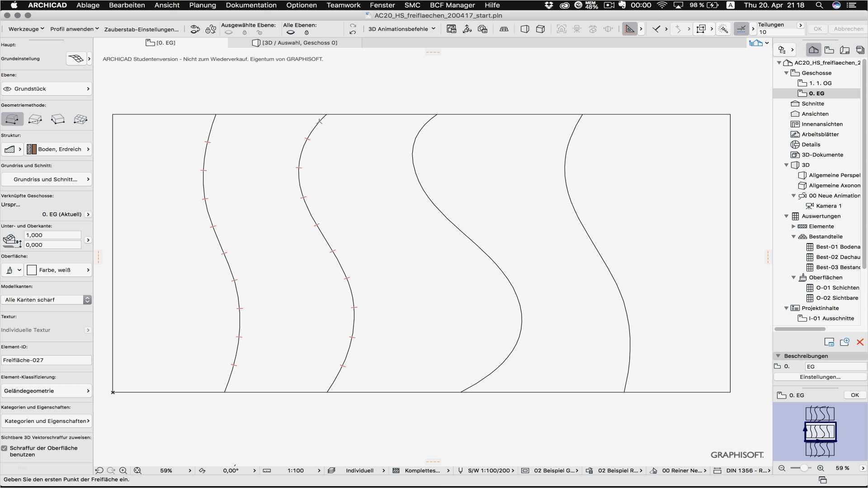Select the first geometry method icon
Image resolution: width=868 pixels, height=488 pixels.
coord(12,119)
